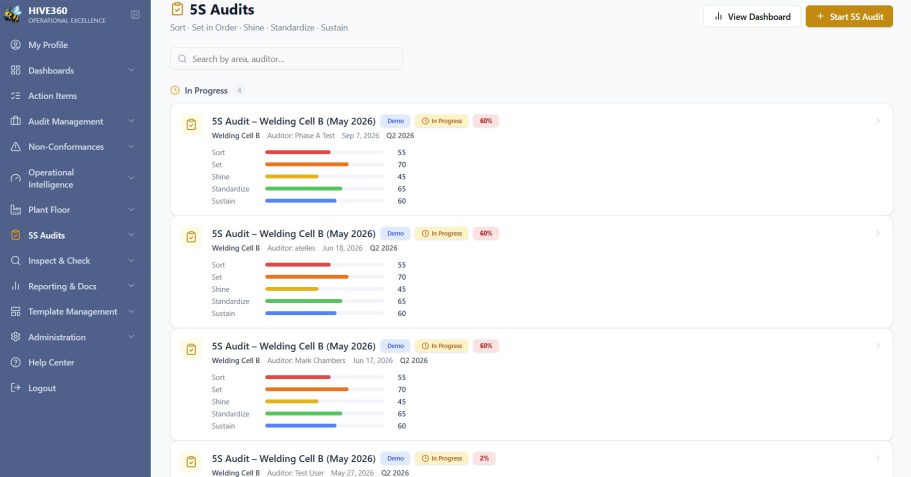Expand the Audit Management chevron

pyautogui.click(x=131, y=121)
